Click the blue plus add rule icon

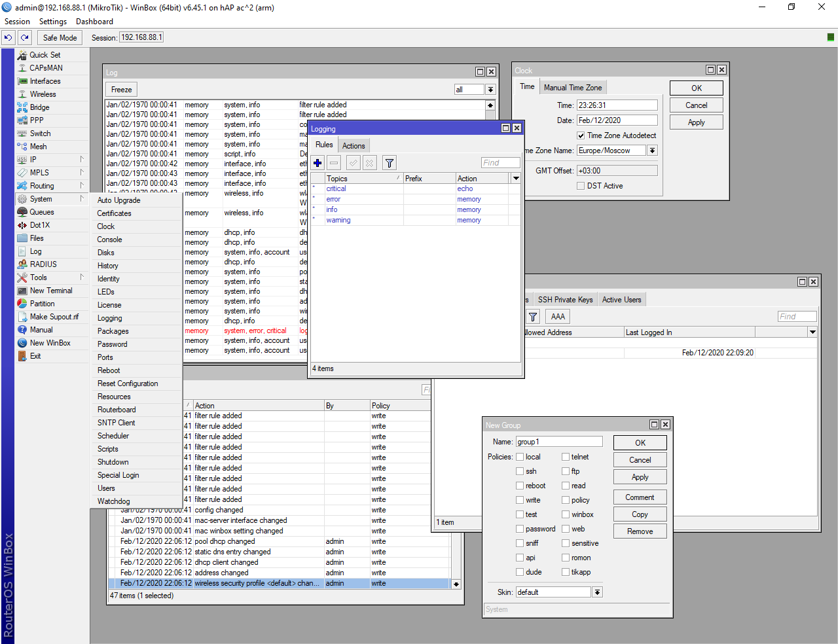pyautogui.click(x=318, y=163)
